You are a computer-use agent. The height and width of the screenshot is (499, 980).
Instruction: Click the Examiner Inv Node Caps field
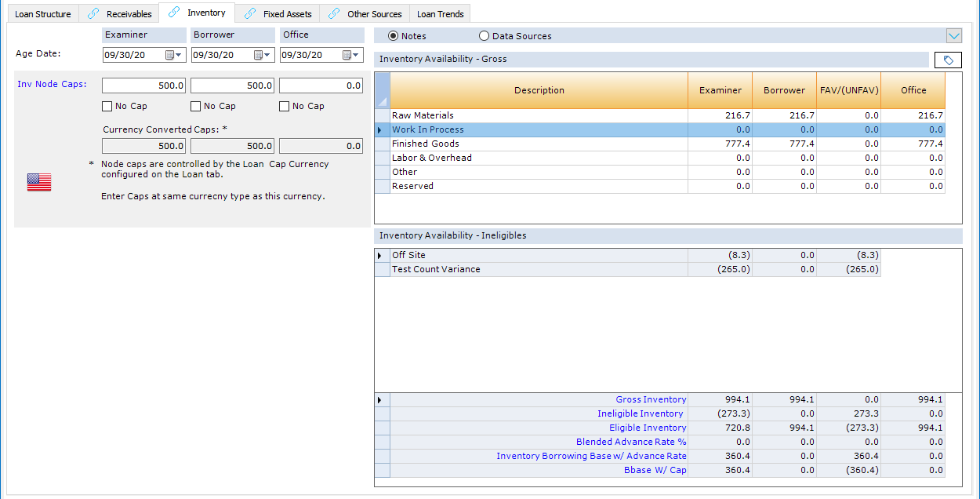(144, 86)
